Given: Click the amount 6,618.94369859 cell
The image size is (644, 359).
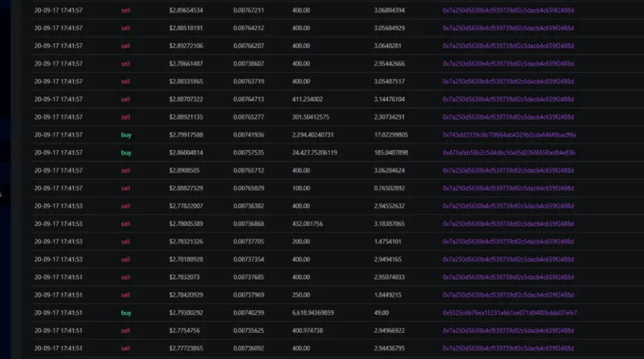Looking at the screenshot, I should [313, 313].
